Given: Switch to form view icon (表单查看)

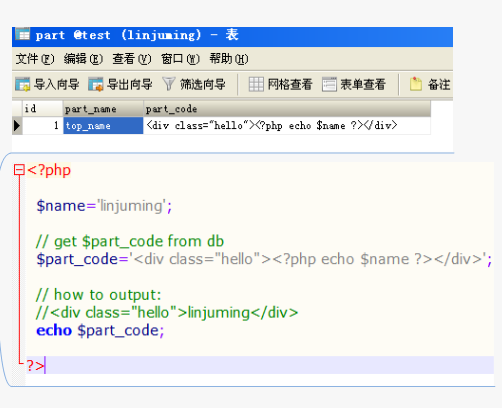Looking at the screenshot, I should [329, 84].
